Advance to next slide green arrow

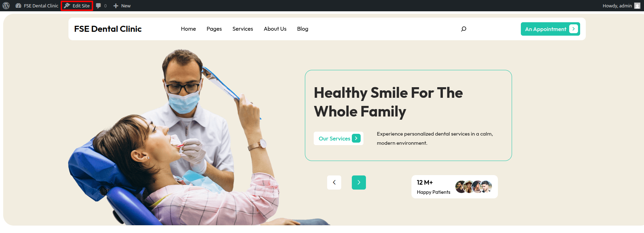point(359,183)
